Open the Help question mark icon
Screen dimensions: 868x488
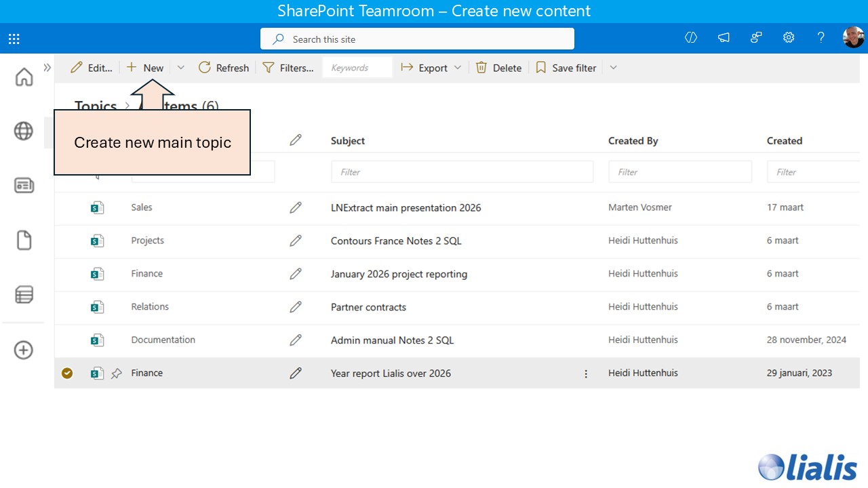(x=821, y=38)
